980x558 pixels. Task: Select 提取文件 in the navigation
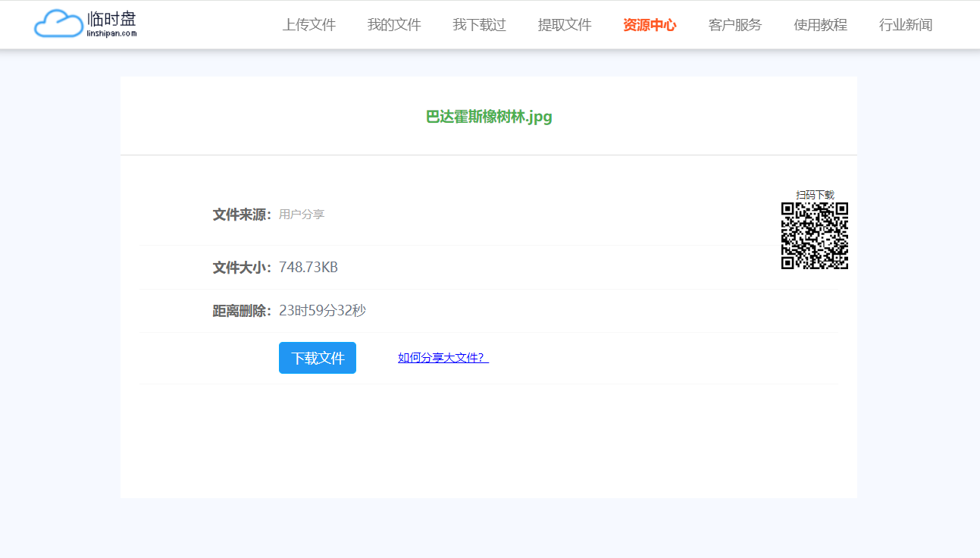pyautogui.click(x=565, y=25)
